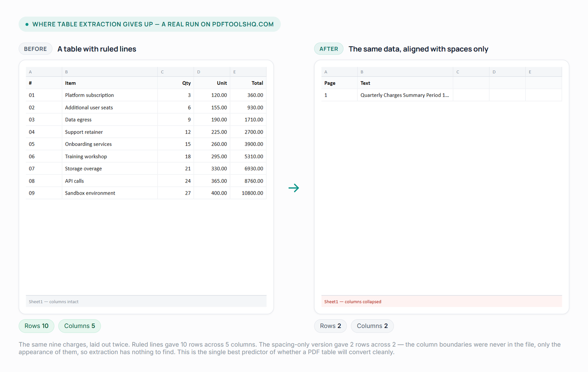The height and width of the screenshot is (372, 588).
Task: Click the 'Platform subscription' cell
Action: (x=110, y=95)
